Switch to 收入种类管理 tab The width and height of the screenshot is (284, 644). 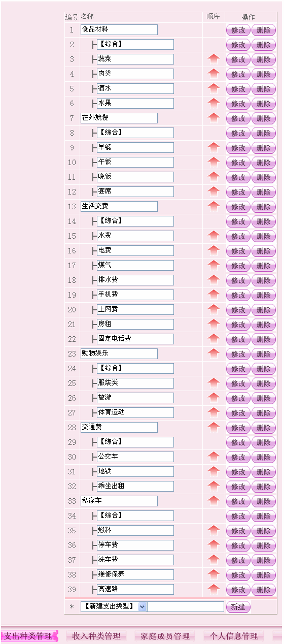[x=96, y=636]
